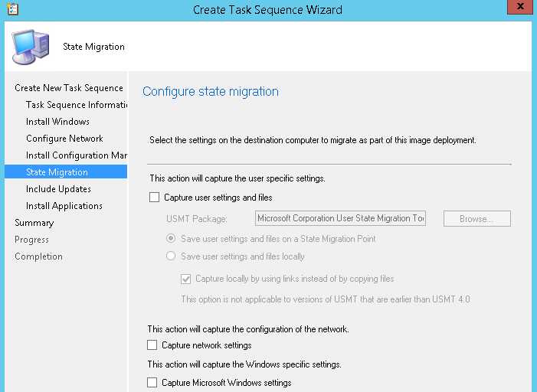The width and height of the screenshot is (537, 392).
Task: Check Capture network settings
Action: (x=153, y=345)
